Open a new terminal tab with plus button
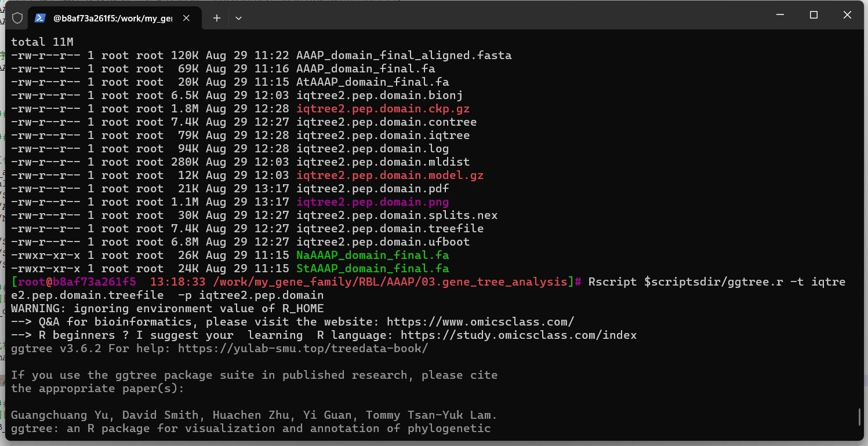The image size is (868, 446). [216, 18]
